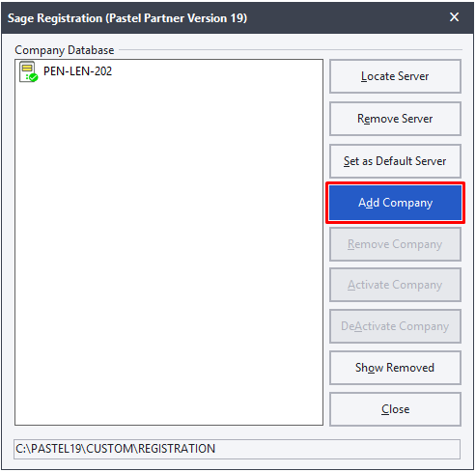Open the Locate Server dialog
This screenshot has height=472, width=476.
pyautogui.click(x=395, y=76)
